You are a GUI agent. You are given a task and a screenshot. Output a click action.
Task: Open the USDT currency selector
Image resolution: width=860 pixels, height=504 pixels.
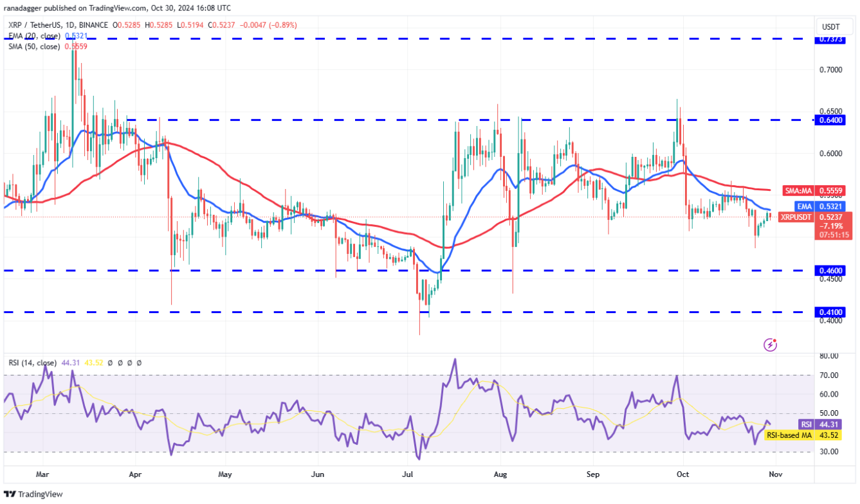tap(833, 27)
